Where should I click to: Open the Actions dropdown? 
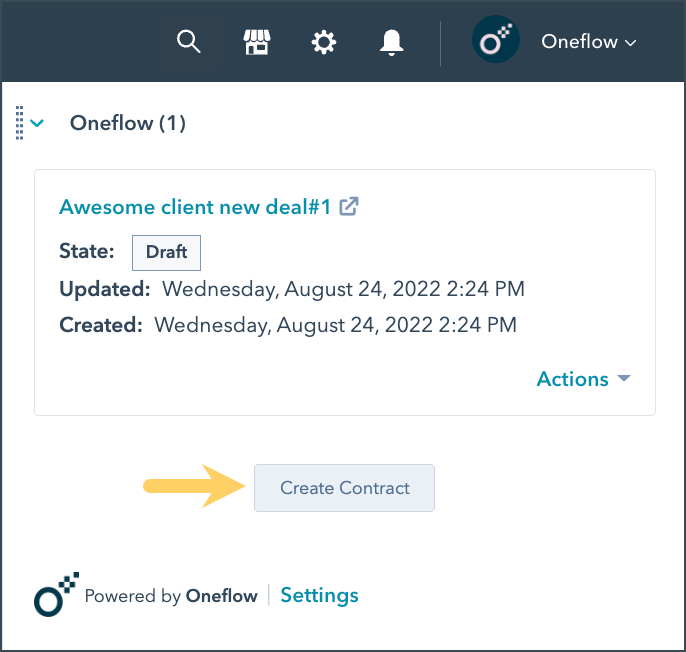(x=583, y=379)
